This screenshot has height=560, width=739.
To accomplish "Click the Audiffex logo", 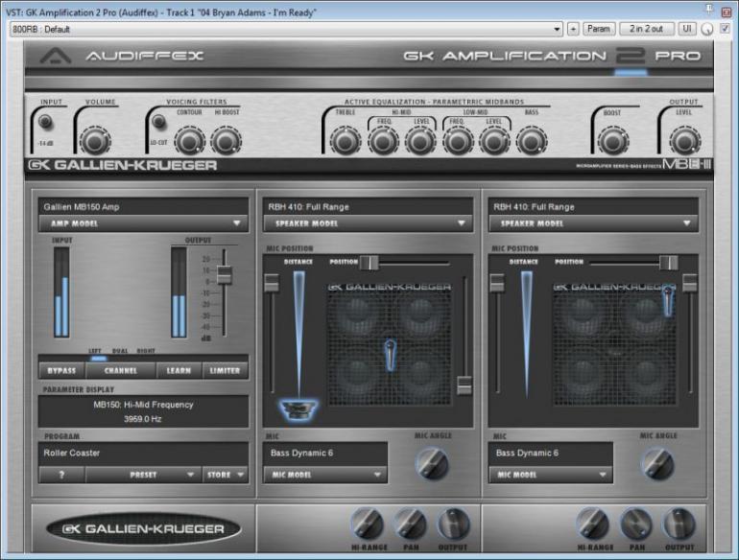I will (x=122, y=56).
